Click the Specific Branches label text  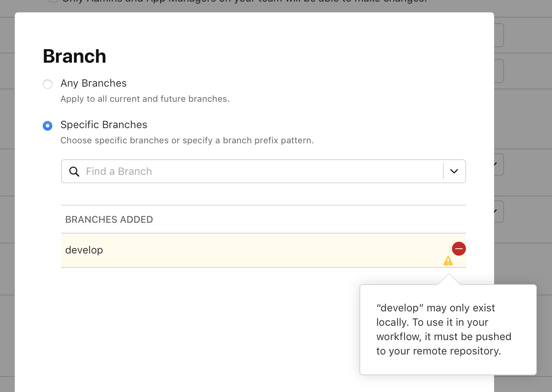[x=104, y=125]
